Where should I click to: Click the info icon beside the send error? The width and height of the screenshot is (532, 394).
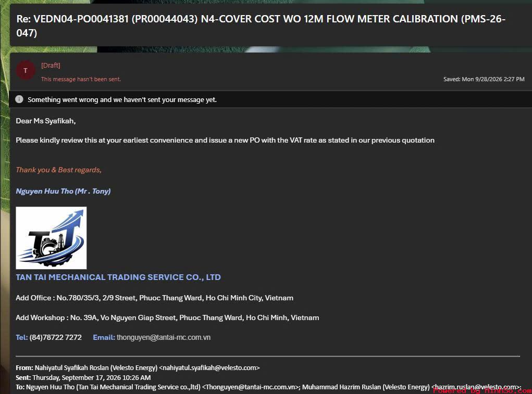click(x=19, y=99)
